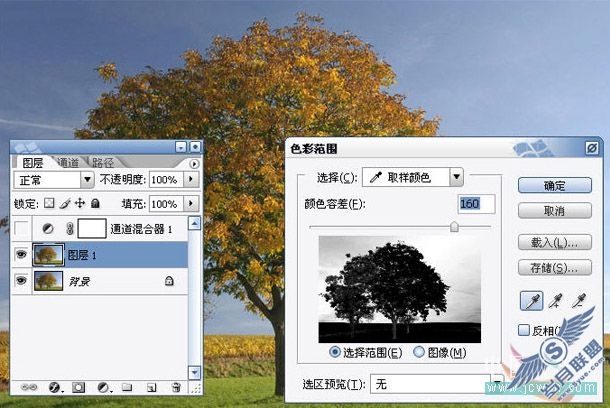
Task: Open the 填充 fill slider arrow
Action: [191, 203]
